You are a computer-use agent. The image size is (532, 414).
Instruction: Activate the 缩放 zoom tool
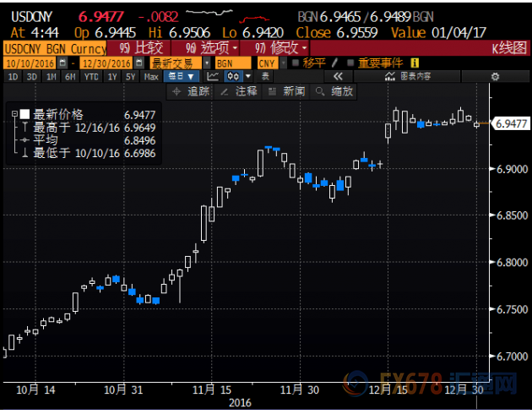(334, 91)
